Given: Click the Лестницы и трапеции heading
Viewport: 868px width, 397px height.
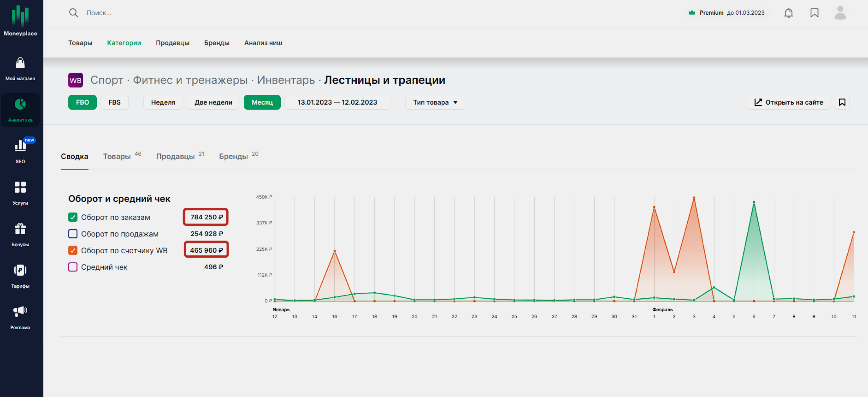Looking at the screenshot, I should point(384,80).
